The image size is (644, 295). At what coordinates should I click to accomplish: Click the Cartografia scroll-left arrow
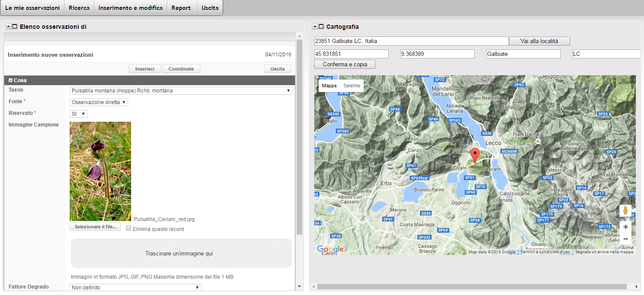click(313, 286)
